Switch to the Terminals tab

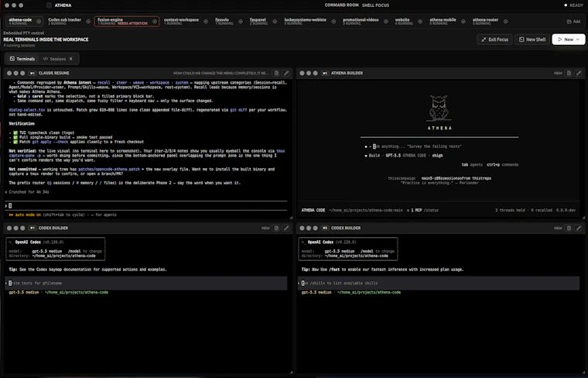22,59
